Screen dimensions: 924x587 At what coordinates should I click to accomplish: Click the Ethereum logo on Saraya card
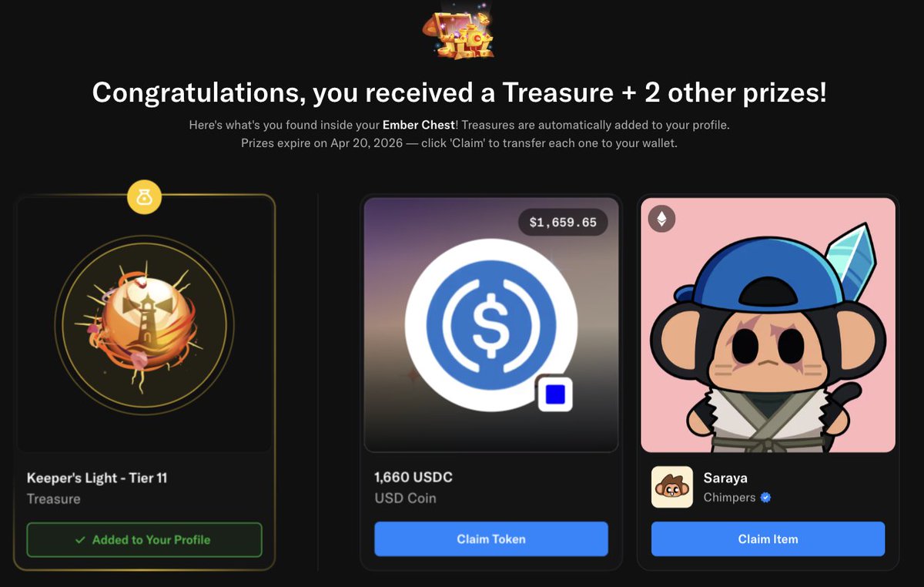(x=661, y=219)
